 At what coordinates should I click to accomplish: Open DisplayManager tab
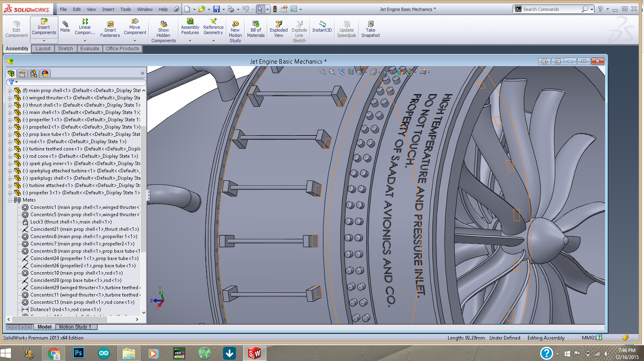click(45, 73)
